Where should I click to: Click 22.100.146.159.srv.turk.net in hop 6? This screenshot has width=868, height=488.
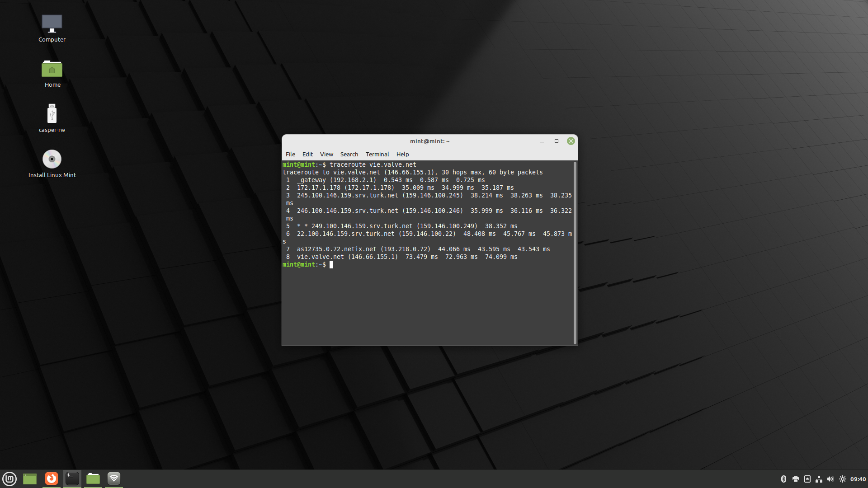(346, 234)
